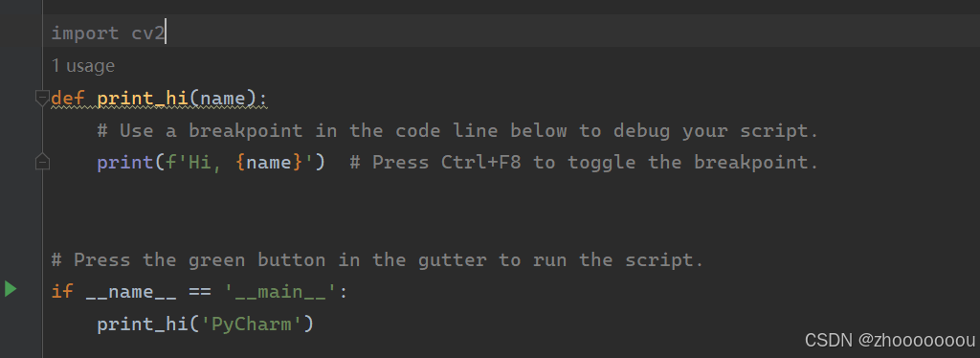Click the 'Use a breakpoint' comment line

point(457,130)
